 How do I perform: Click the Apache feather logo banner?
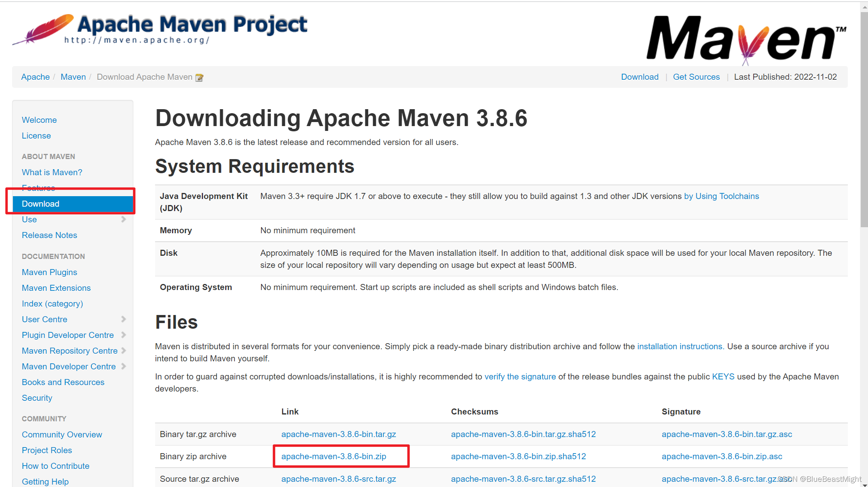160,29
